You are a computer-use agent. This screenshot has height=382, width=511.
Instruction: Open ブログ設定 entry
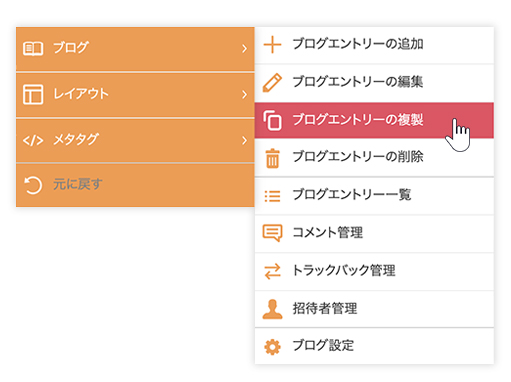374,346
